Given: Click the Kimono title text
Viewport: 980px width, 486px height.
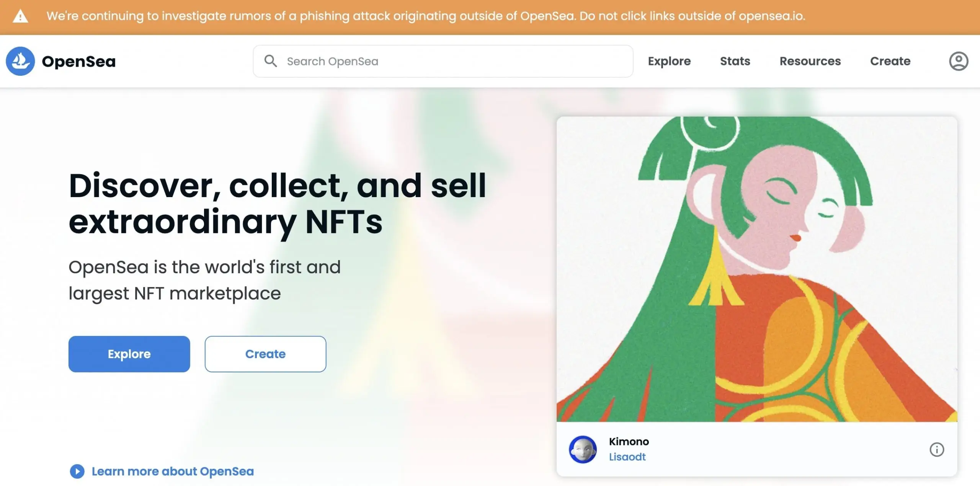Looking at the screenshot, I should pos(629,442).
